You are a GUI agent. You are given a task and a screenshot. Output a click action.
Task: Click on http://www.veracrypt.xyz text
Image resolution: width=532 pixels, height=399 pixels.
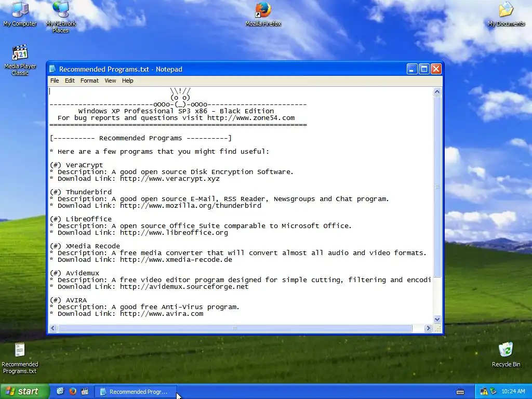[x=170, y=179]
